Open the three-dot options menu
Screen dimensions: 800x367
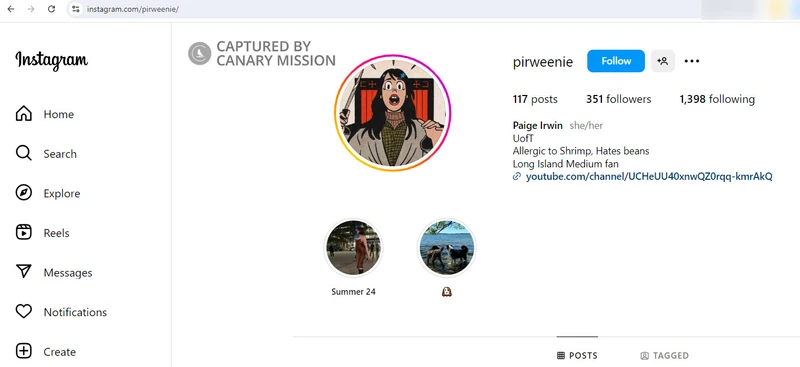point(692,61)
